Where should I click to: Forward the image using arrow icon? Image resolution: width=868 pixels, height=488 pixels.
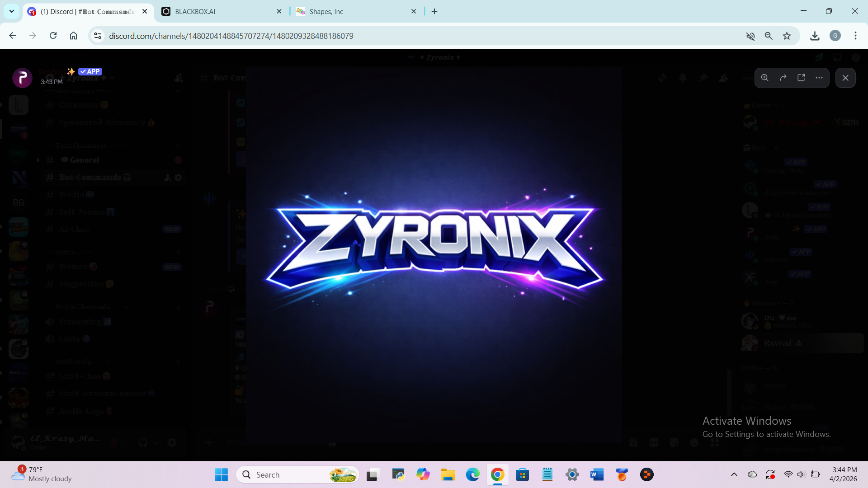(x=783, y=78)
